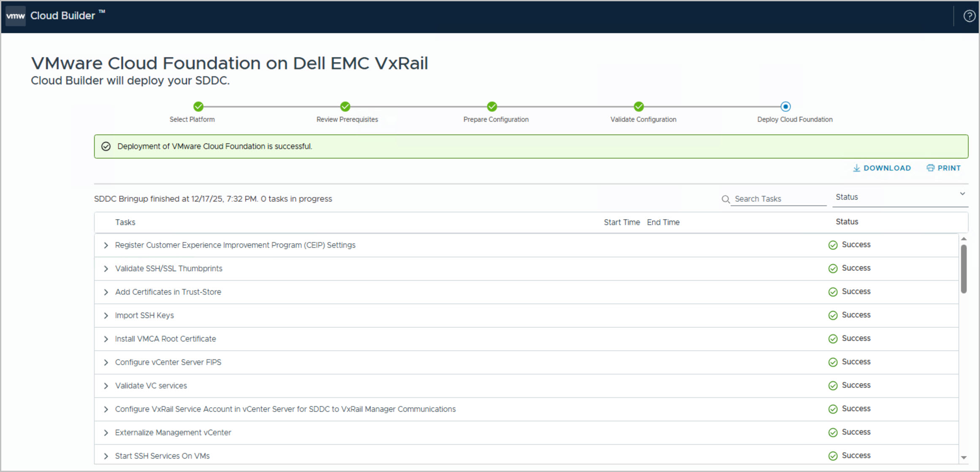Open the Status filter dropdown
The height and width of the screenshot is (472, 980).
click(899, 197)
